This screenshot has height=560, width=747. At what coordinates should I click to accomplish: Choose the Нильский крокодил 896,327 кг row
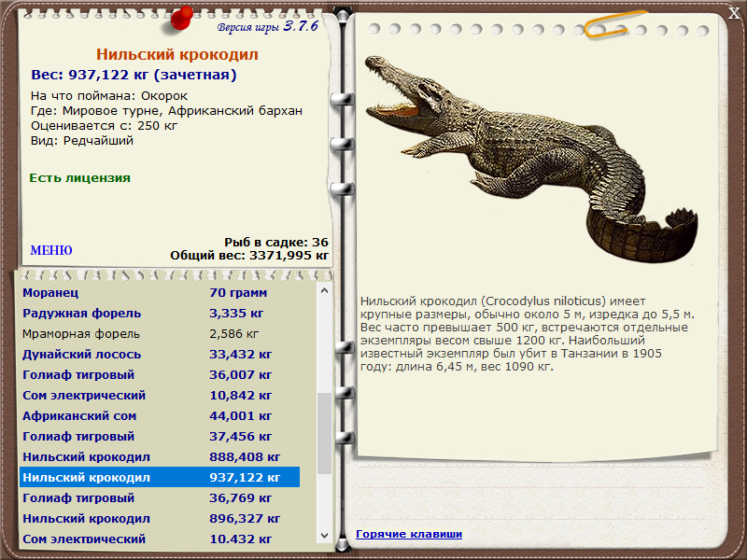tap(160, 518)
